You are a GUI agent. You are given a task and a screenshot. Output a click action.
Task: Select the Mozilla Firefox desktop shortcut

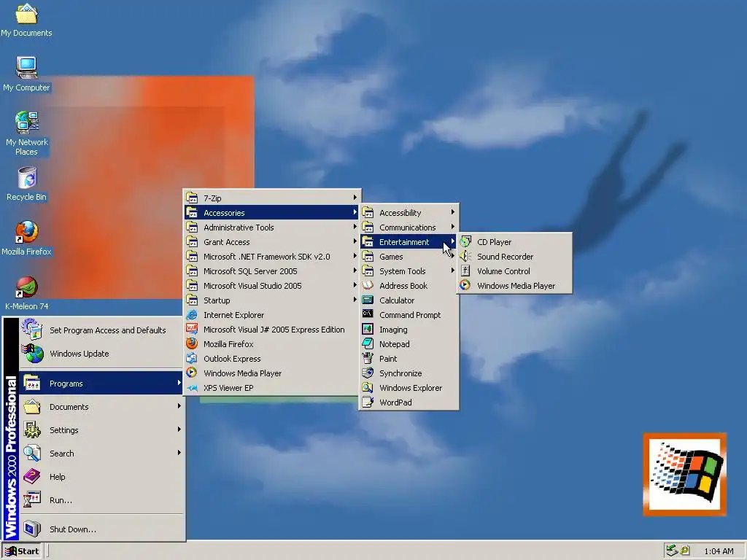[26, 238]
